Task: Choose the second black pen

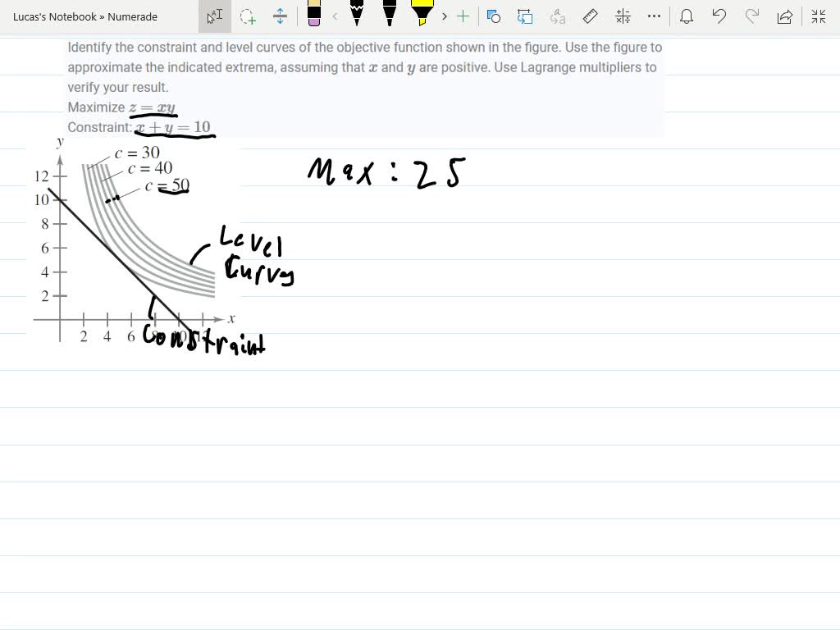Action: coord(390,15)
